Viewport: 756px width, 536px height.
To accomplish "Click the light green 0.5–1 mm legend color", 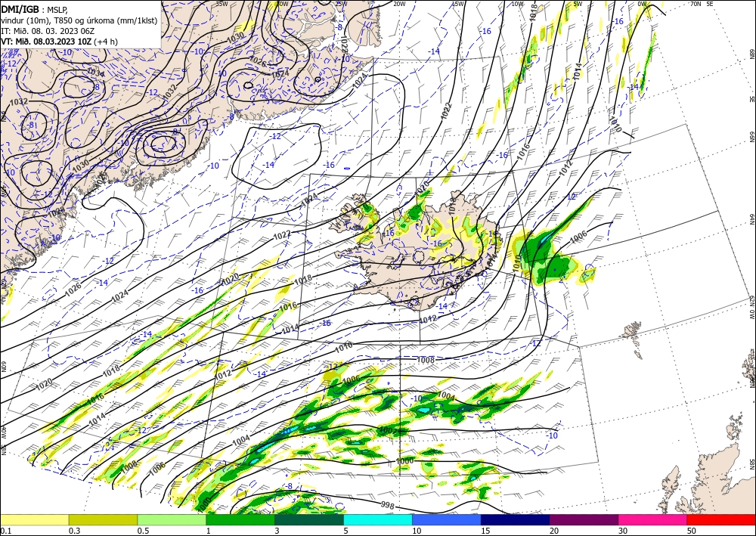I will coord(172,519).
